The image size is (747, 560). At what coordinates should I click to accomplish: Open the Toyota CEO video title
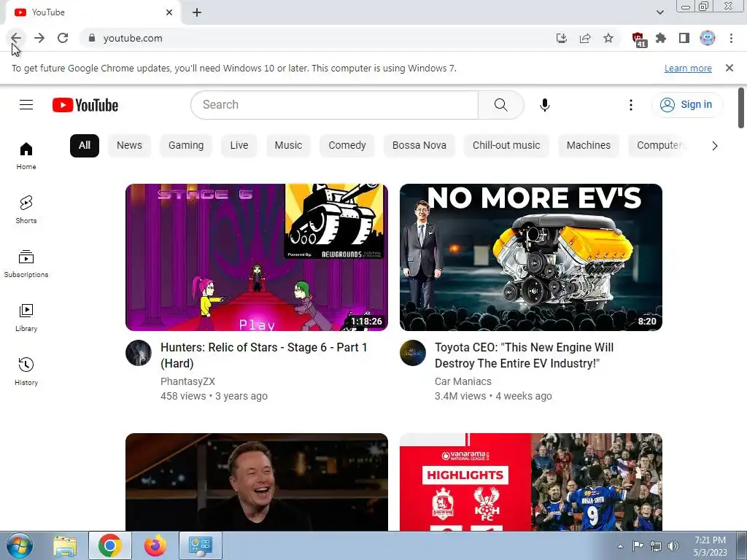pos(524,355)
